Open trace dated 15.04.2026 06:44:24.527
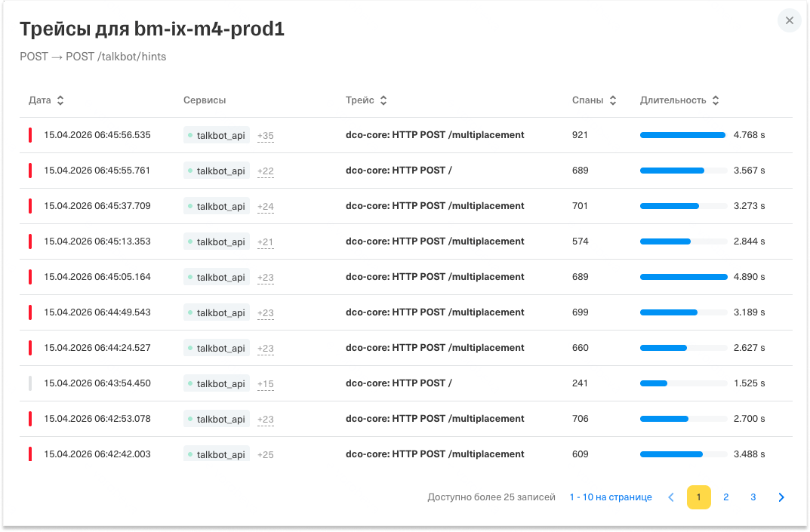Image resolution: width=810 pixels, height=532 pixels. coord(97,348)
